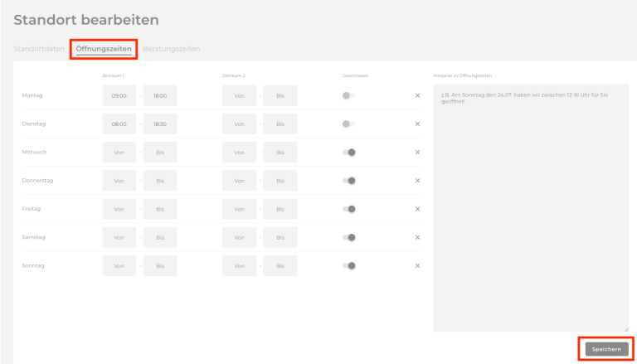Screen dimensions: 637x364
Task: Clear Dienstag row with X icon
Action: (417, 124)
